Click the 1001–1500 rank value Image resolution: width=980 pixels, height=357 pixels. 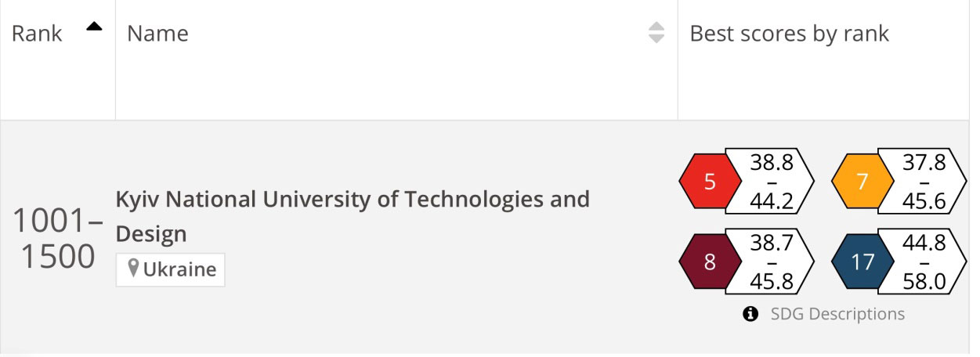tap(57, 240)
